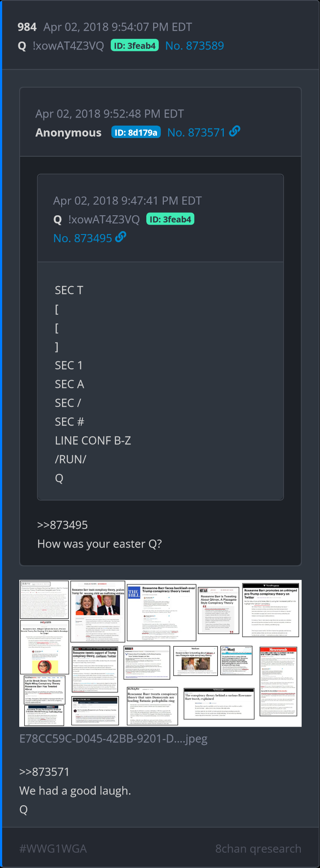Click the green ID badge in innermost quoted post

[170, 220]
